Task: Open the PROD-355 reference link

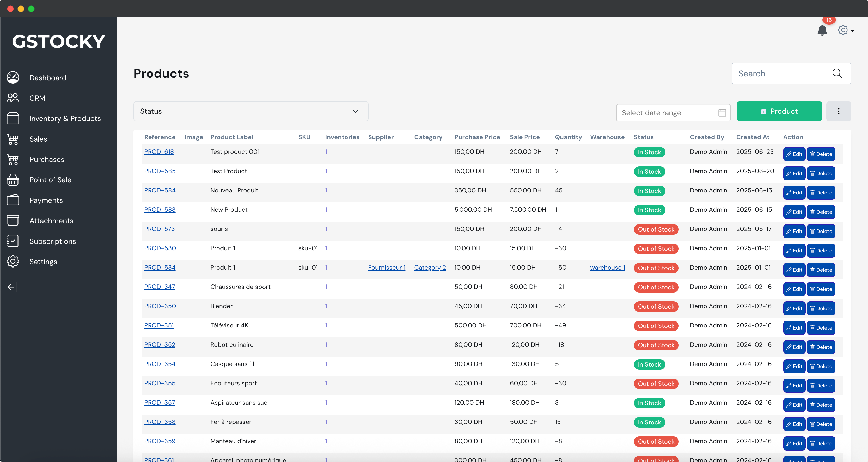Action: click(160, 384)
